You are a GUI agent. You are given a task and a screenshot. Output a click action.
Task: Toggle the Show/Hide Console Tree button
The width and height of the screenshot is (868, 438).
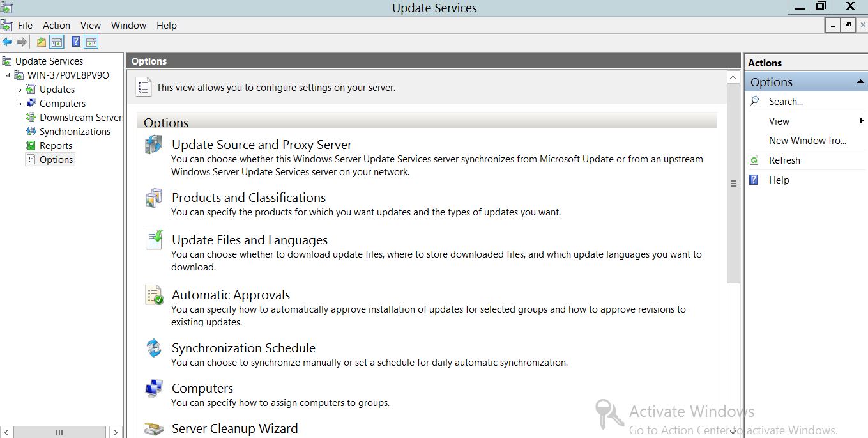(x=57, y=42)
